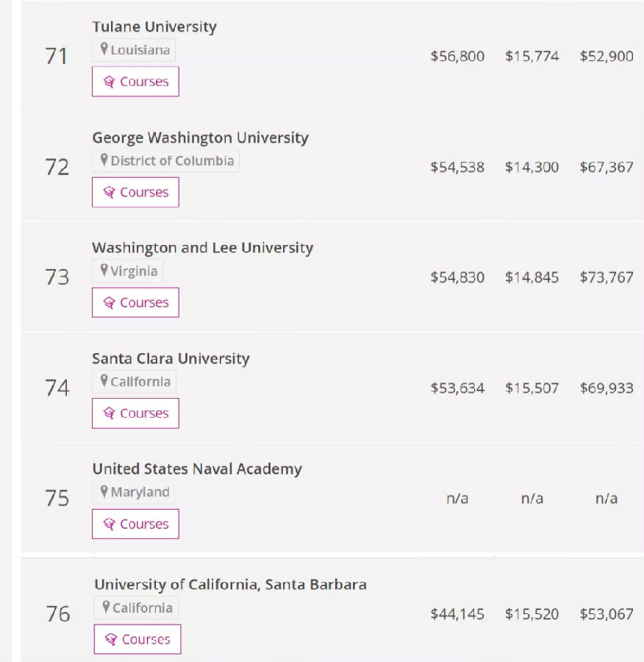Image resolution: width=644 pixels, height=662 pixels.
Task: Go to Santa Clara University page
Action: coord(171,358)
